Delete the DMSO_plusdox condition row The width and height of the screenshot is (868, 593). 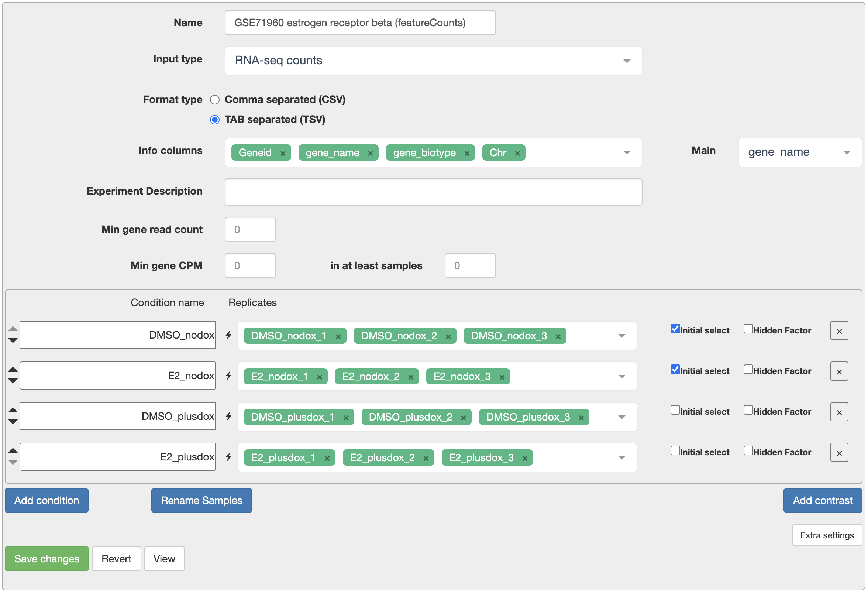pos(839,412)
